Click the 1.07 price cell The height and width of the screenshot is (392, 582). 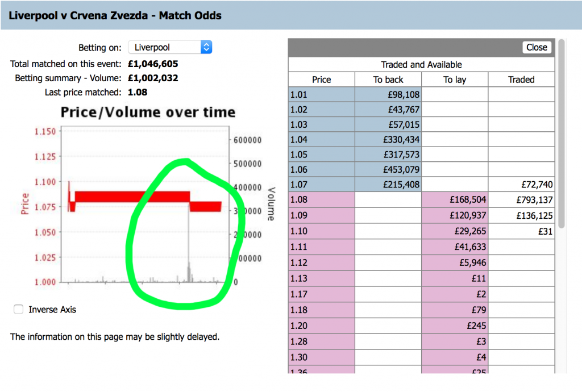point(322,184)
